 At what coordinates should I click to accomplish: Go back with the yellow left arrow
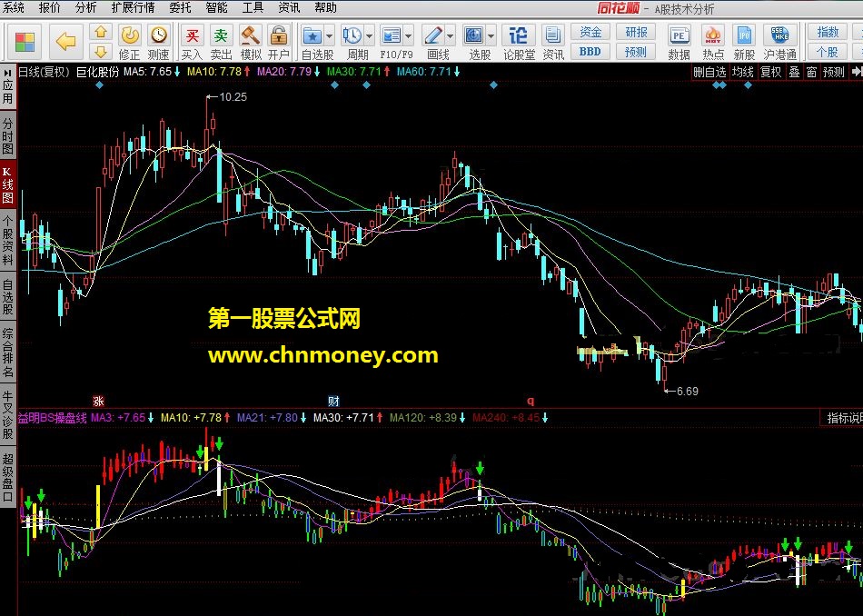[66, 41]
